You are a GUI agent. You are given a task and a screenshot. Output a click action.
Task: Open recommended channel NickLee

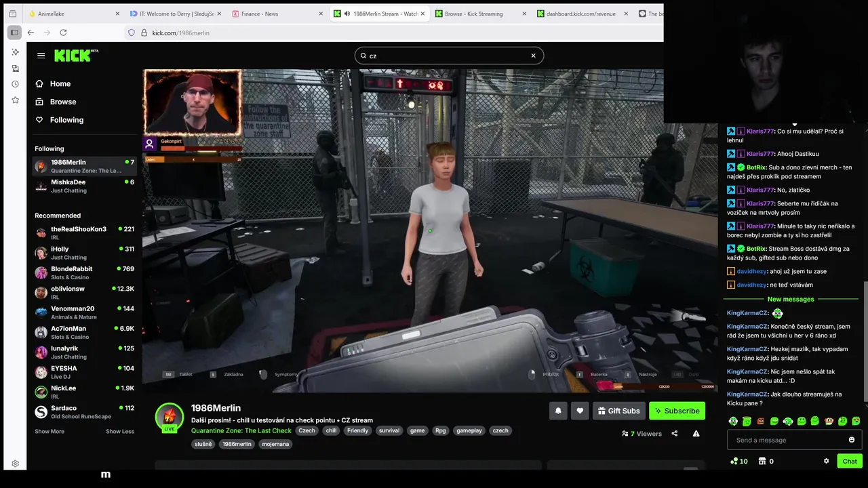(85, 392)
